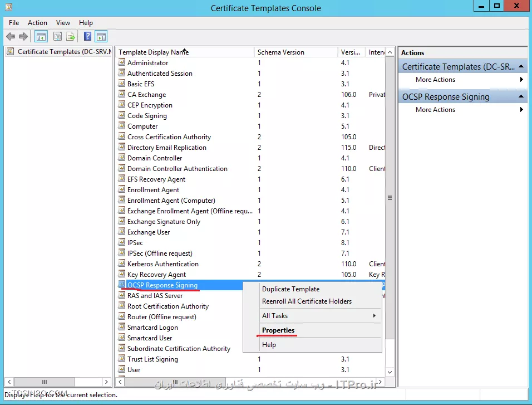Select the Root Certification Authority template
532x405 pixels.
coord(168,306)
